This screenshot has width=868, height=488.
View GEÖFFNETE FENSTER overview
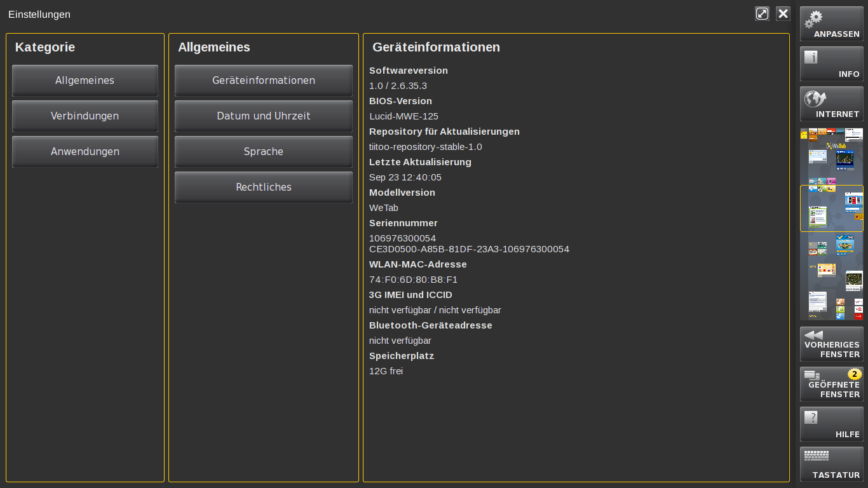point(831,384)
